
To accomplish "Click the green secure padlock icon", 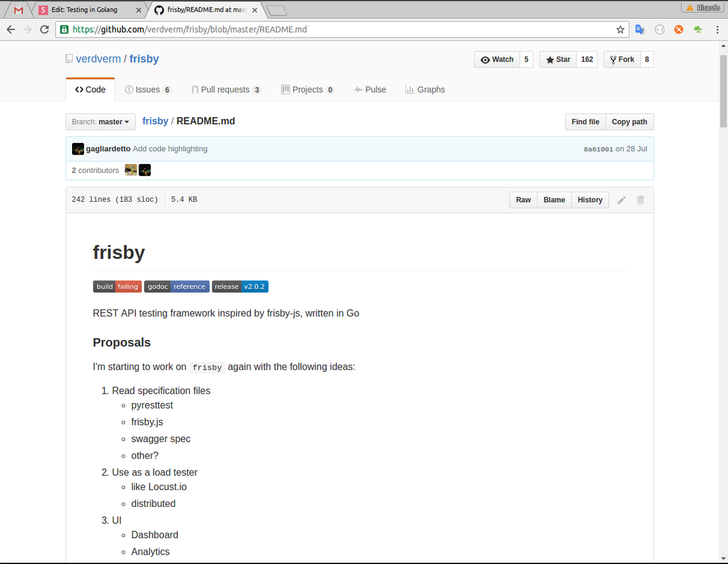I will tap(65, 29).
